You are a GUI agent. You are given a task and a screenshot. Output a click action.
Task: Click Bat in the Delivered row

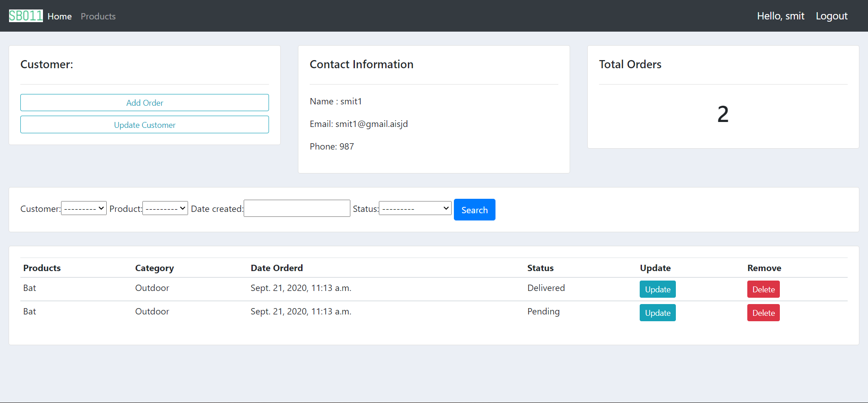[29, 288]
